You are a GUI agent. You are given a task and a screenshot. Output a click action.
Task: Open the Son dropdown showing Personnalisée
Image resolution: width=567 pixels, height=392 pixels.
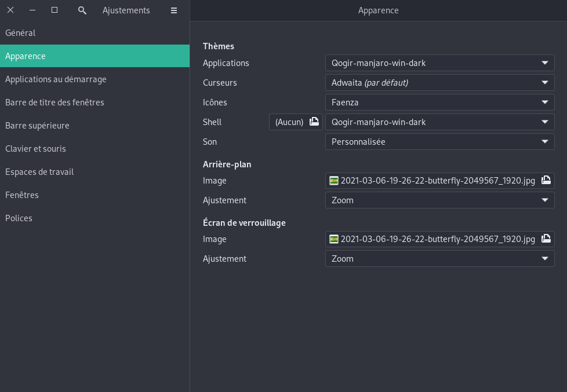click(x=439, y=142)
